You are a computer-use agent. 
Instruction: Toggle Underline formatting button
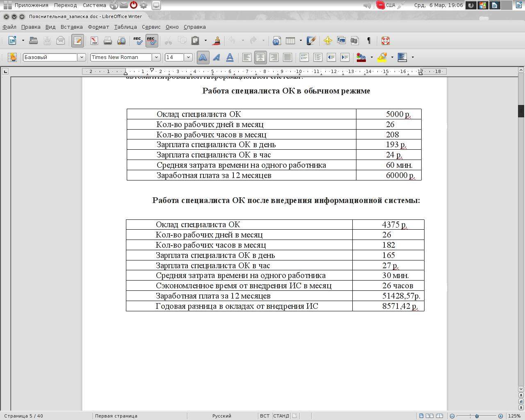click(230, 57)
